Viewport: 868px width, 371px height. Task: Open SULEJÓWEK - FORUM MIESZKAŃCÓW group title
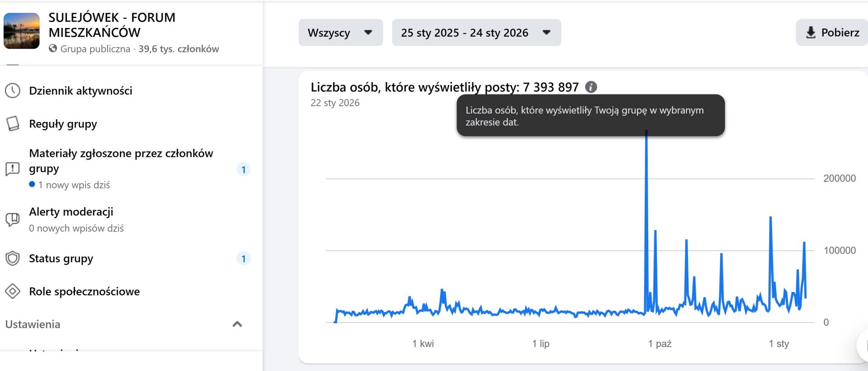[112, 25]
